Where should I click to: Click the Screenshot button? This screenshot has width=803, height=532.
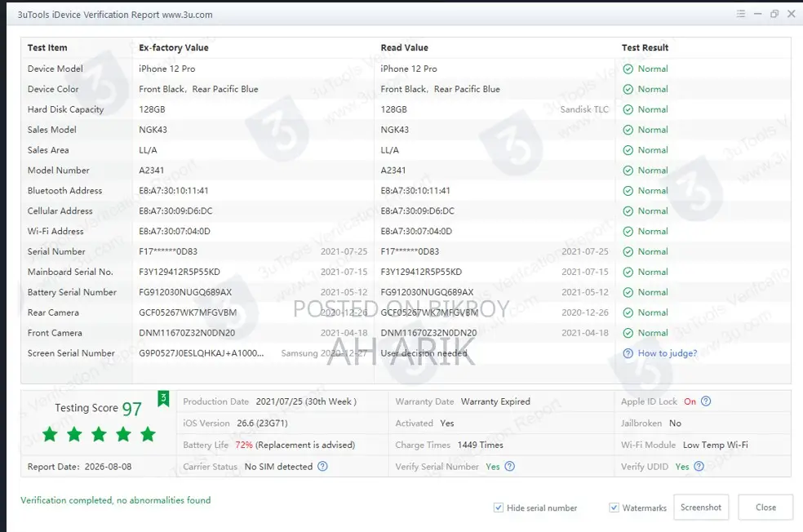click(700, 508)
